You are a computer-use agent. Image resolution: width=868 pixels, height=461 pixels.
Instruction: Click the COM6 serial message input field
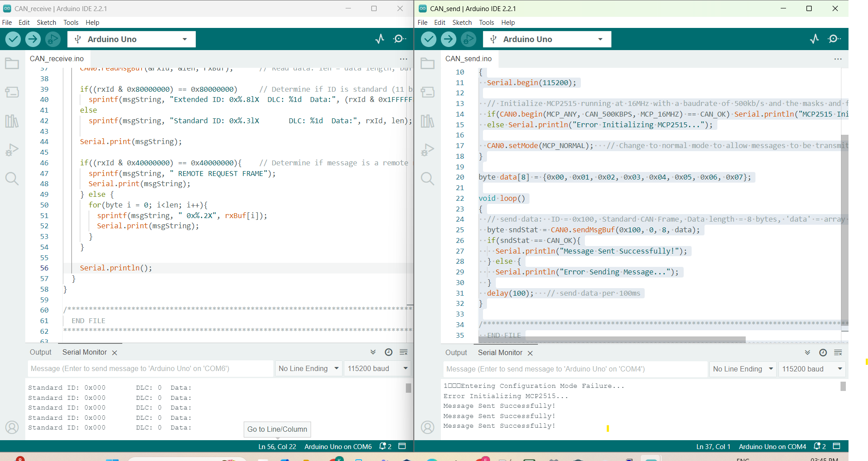(x=151, y=369)
